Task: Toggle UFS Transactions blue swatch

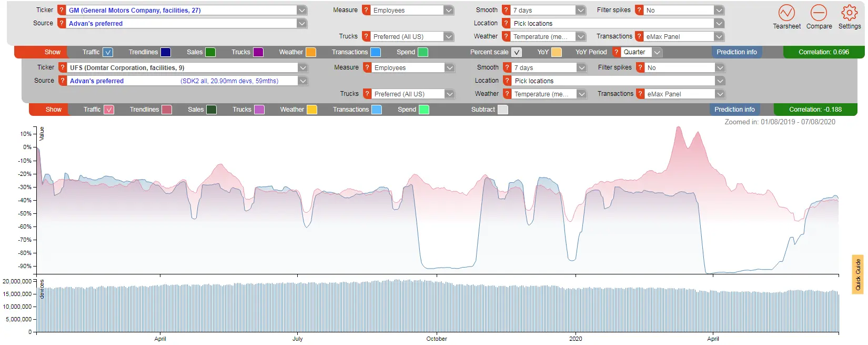Action: coord(377,110)
